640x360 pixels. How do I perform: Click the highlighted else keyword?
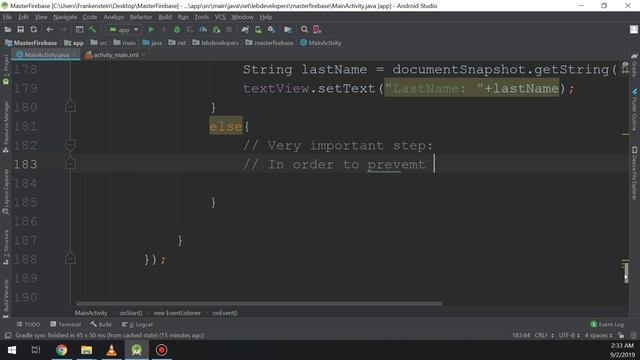coord(226,126)
